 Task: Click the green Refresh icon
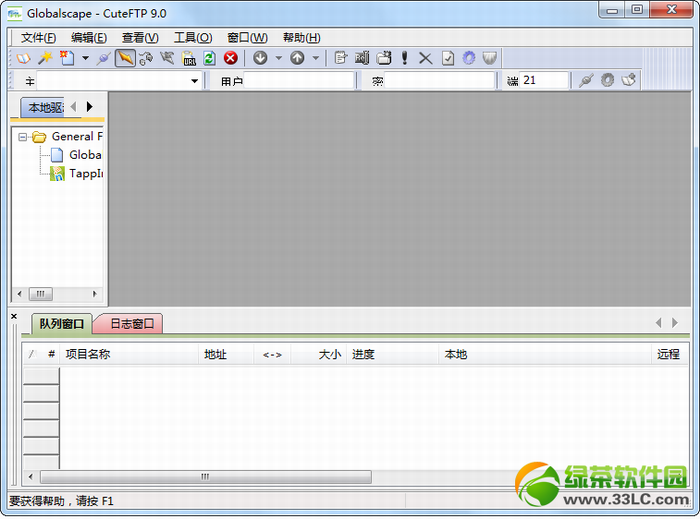pyautogui.click(x=209, y=58)
